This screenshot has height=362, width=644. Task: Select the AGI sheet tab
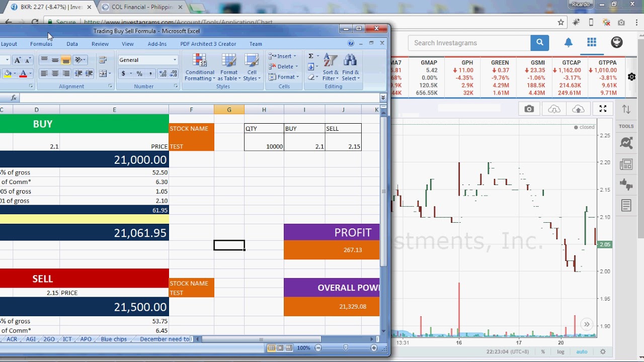point(31,339)
